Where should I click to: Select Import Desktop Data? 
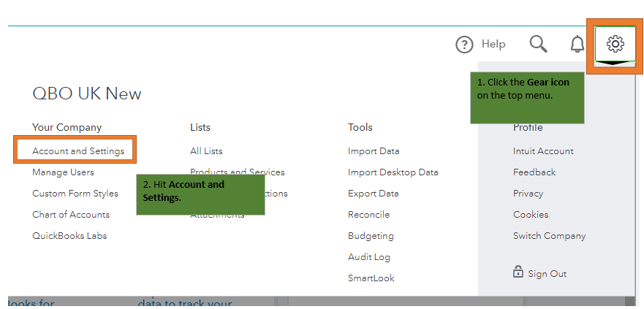[x=393, y=172]
